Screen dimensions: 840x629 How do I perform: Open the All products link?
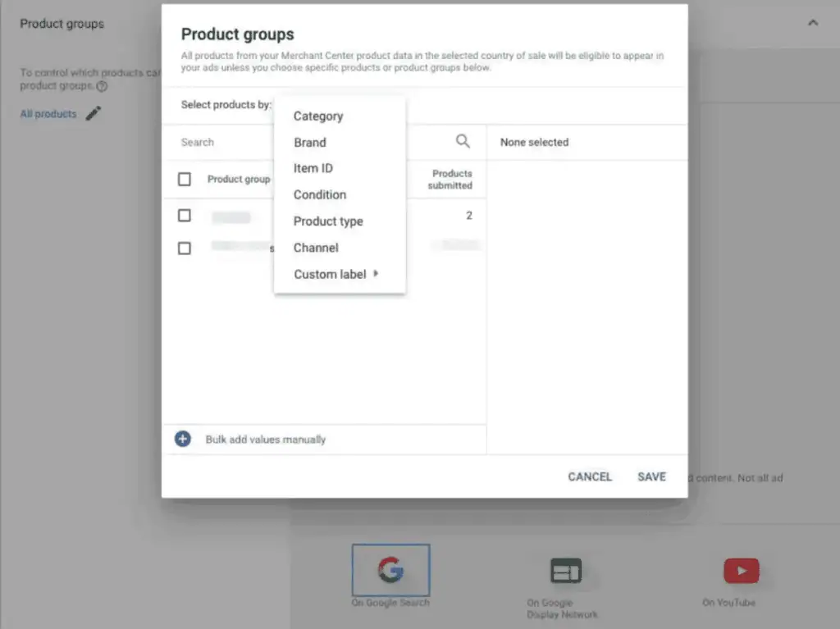[x=48, y=114]
